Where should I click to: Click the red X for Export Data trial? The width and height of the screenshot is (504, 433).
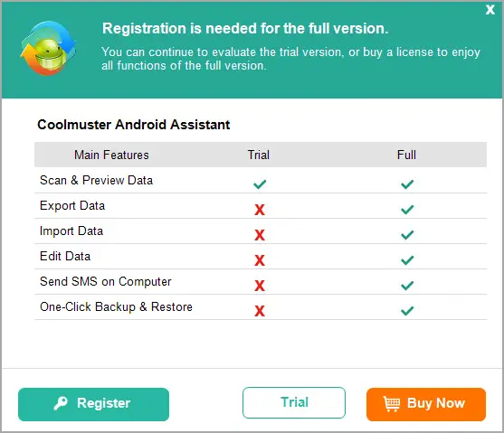260,210
